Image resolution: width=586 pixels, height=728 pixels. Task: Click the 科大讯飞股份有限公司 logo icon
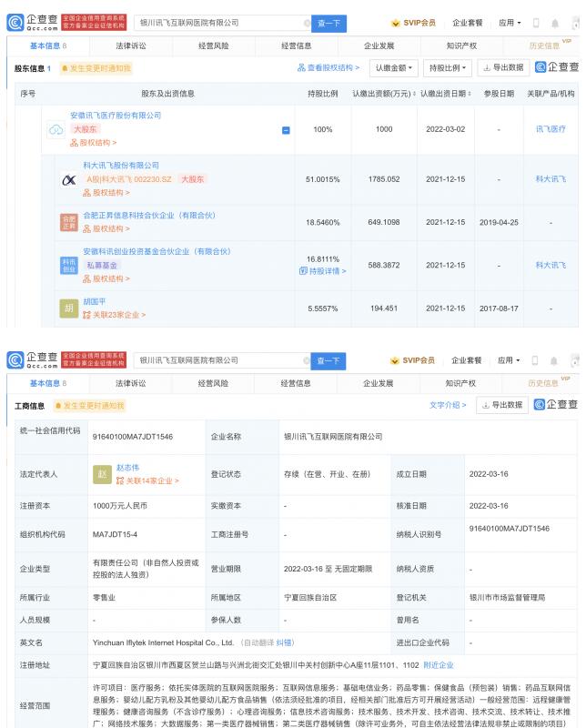pyautogui.click(x=69, y=179)
